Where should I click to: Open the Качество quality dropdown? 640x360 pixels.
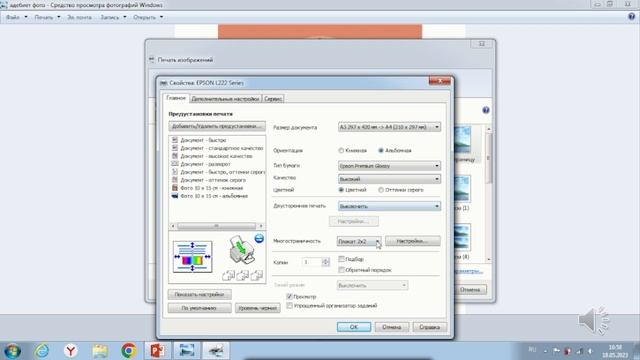(389, 179)
